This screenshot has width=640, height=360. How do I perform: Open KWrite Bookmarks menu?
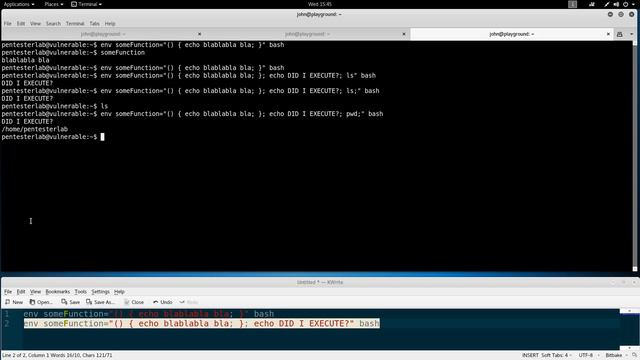pyautogui.click(x=58, y=292)
